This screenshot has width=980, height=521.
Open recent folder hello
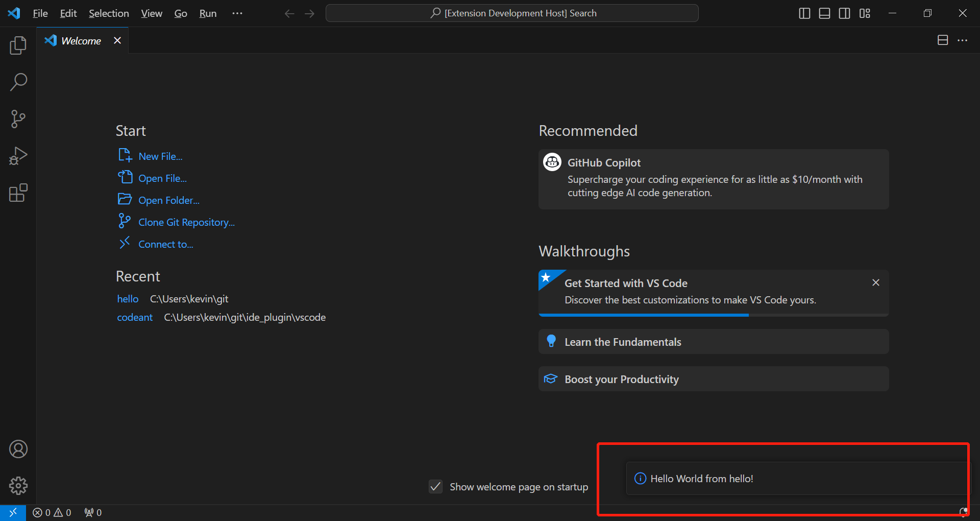point(128,299)
